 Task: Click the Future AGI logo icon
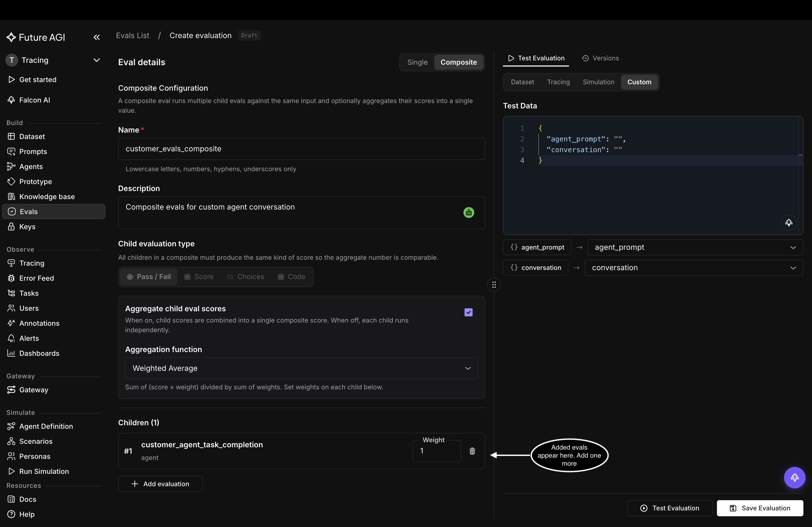[x=11, y=37]
